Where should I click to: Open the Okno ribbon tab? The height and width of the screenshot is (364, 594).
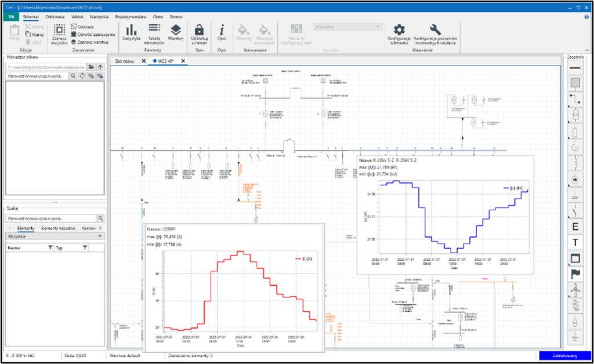[158, 17]
